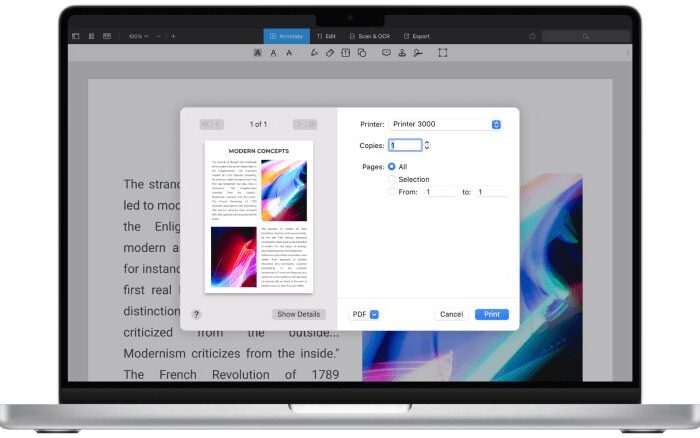Go to next page in print preview
Screen dimensions: 700x438
tap(299, 124)
